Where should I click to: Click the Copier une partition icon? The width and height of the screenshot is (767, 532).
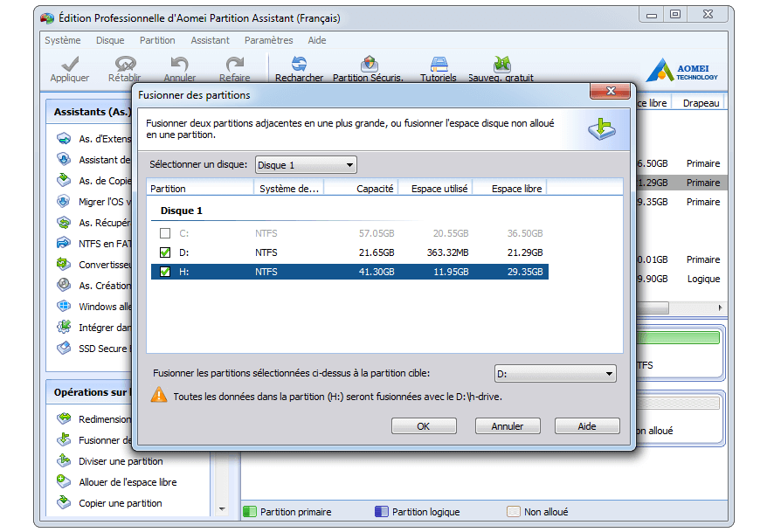pyautogui.click(x=64, y=503)
